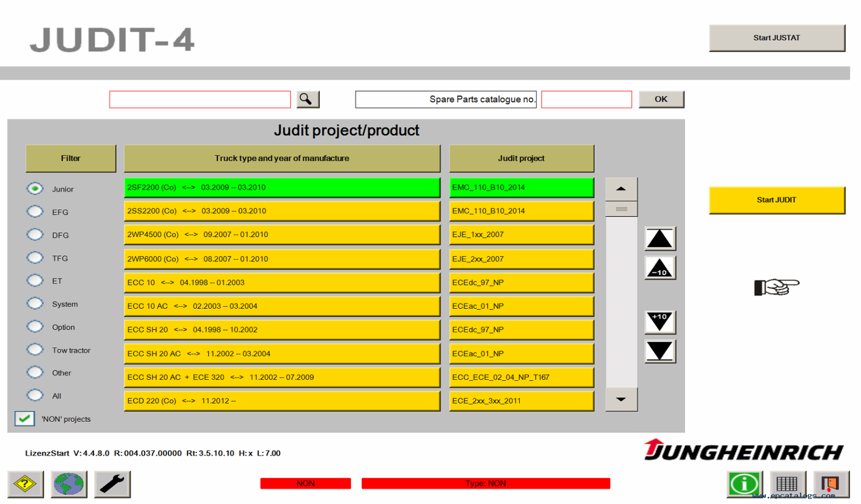Click the list scrollbar up arrow
The image size is (861, 504).
pyautogui.click(x=621, y=189)
